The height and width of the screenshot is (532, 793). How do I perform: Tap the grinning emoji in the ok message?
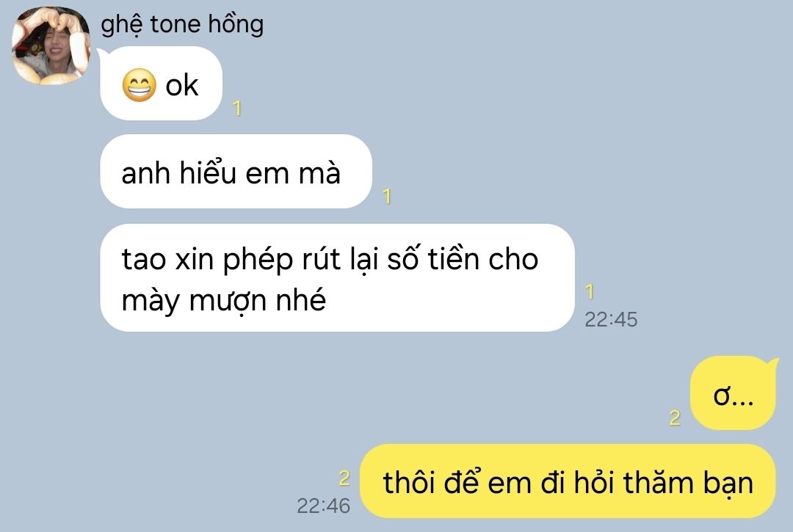point(139,85)
